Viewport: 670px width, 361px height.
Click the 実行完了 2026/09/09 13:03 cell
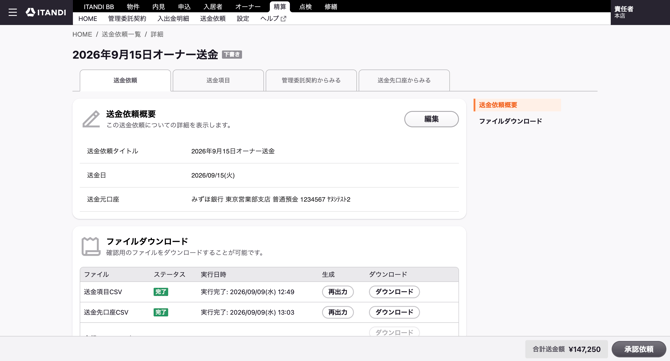pyautogui.click(x=247, y=312)
